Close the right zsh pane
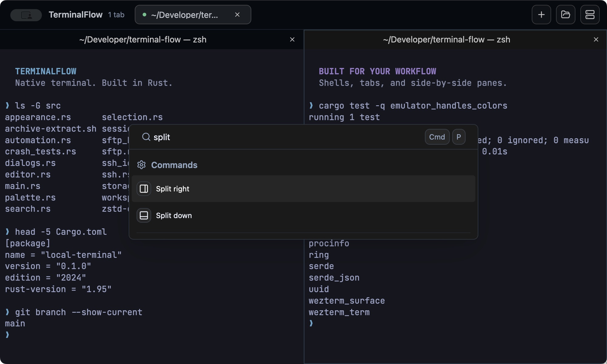The height and width of the screenshot is (364, 607). click(x=596, y=39)
